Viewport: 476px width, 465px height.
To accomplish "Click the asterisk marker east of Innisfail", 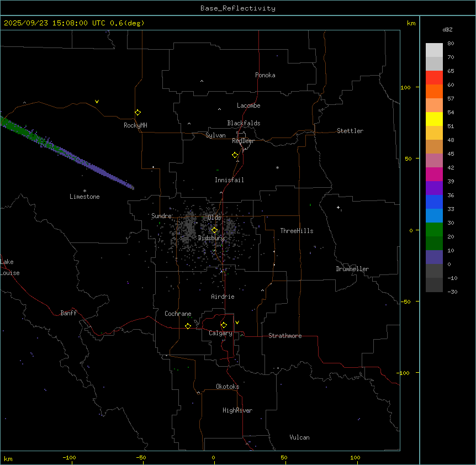I will [277, 168].
